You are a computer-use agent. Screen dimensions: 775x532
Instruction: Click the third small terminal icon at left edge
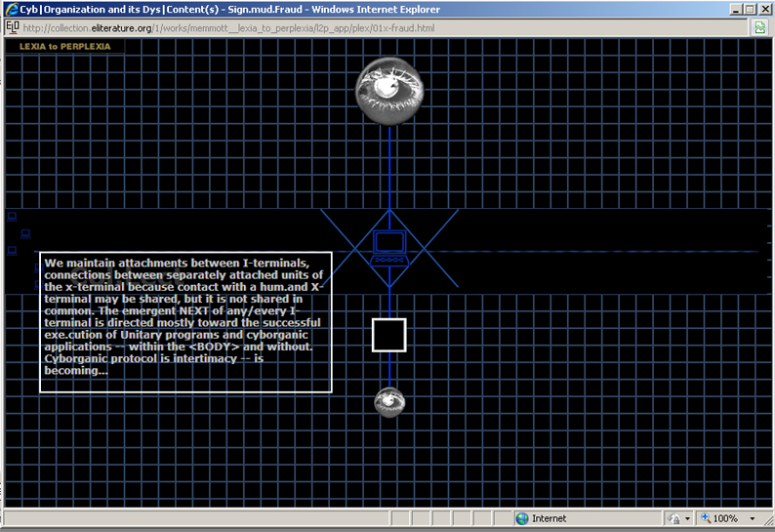[x=13, y=250]
